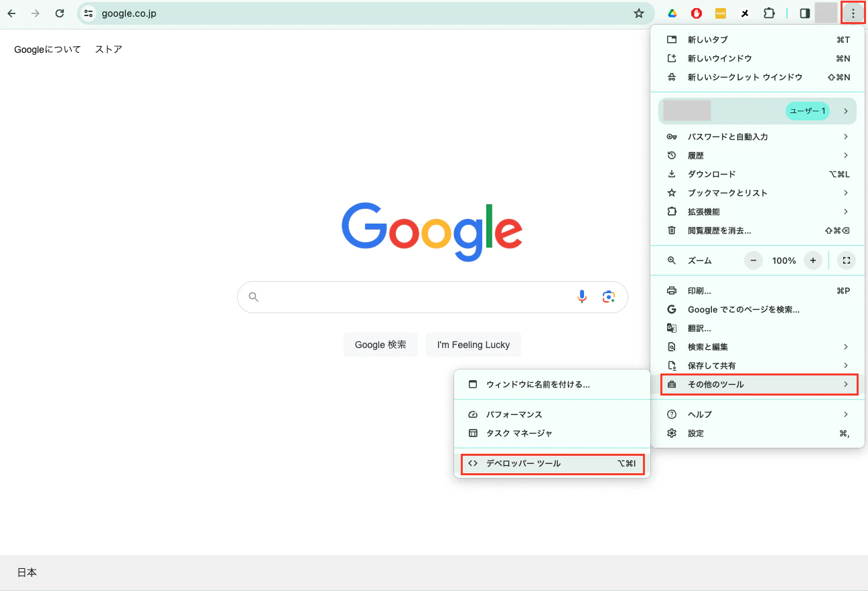The width and height of the screenshot is (868, 591).
Task: Select 新しいタブ menu item
Action: [x=759, y=39]
